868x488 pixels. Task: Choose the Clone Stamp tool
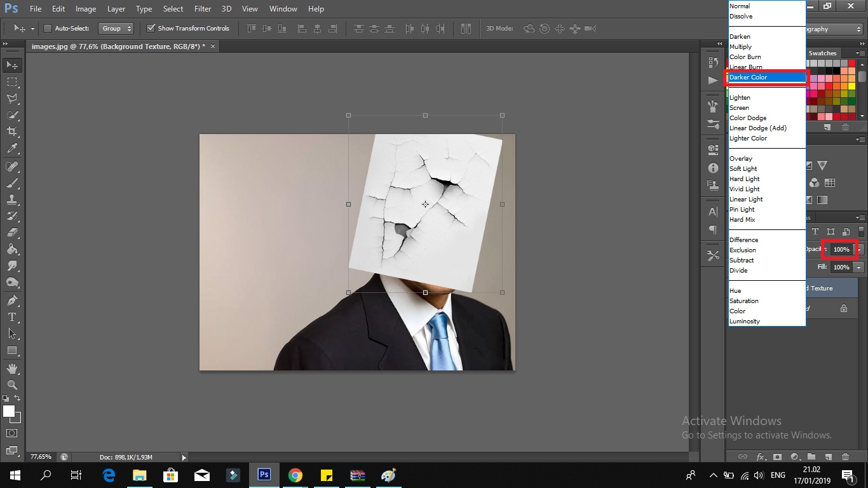click(x=12, y=200)
